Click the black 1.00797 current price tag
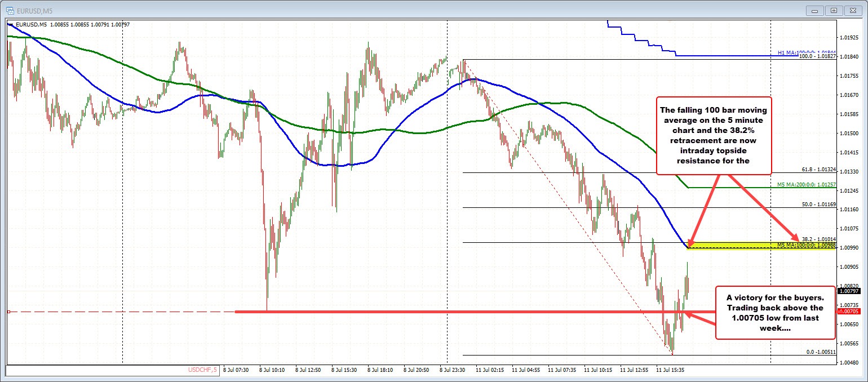 [x=848, y=291]
